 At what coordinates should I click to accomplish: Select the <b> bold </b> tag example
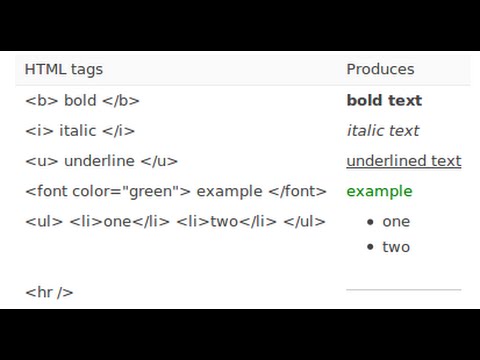(82, 100)
